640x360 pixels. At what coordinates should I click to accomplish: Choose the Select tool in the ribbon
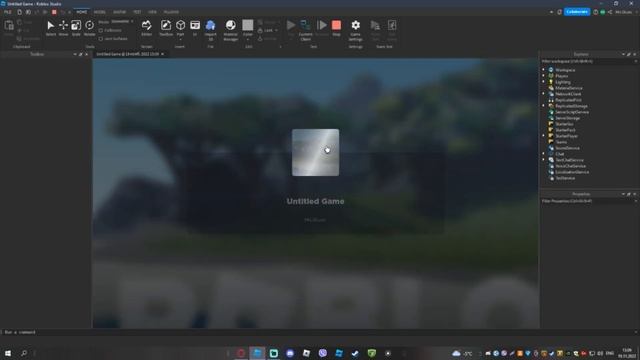click(51, 28)
